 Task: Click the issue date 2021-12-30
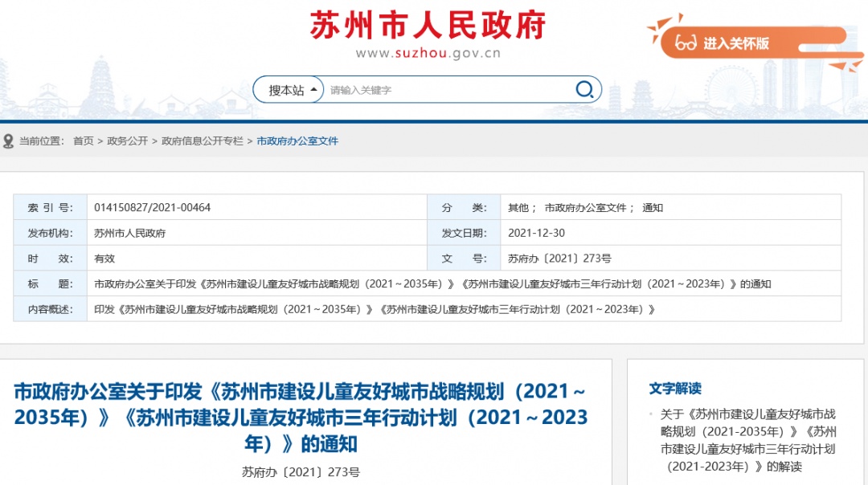(x=536, y=234)
